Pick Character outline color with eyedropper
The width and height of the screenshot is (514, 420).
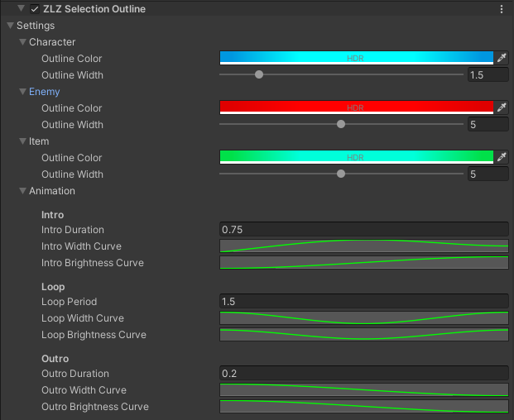pos(502,58)
